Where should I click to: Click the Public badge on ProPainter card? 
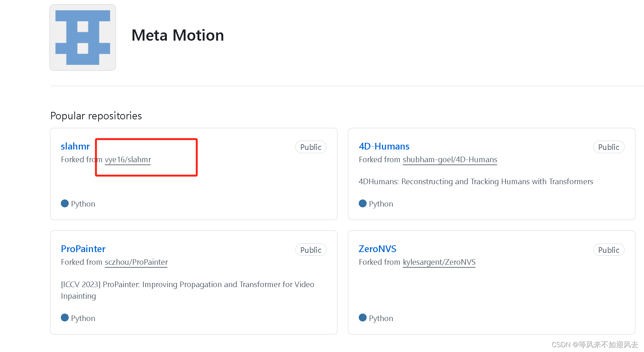pyautogui.click(x=311, y=250)
